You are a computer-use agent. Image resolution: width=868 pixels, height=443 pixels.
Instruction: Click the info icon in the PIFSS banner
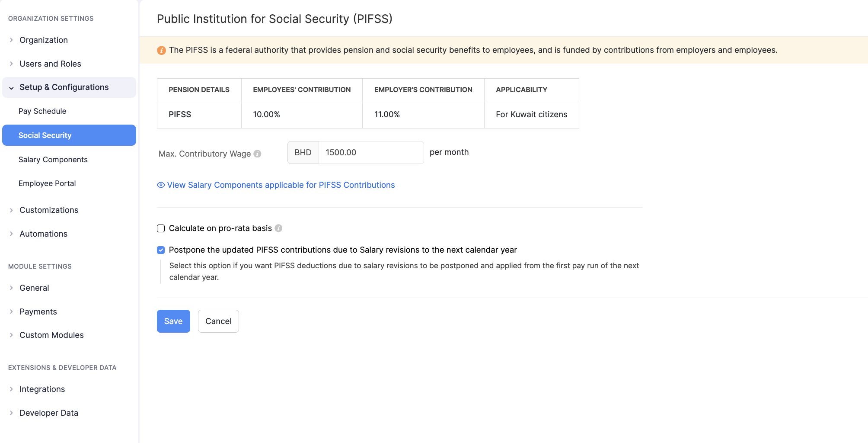point(161,50)
